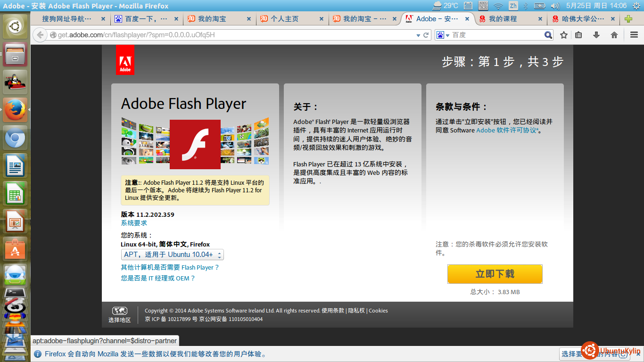Image resolution: width=644 pixels, height=362 pixels.
Task: Switch to the 百度一下 tab
Action: [145, 19]
